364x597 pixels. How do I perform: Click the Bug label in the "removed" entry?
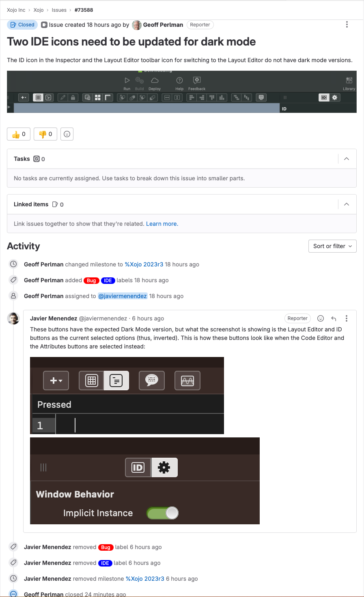coord(106,547)
